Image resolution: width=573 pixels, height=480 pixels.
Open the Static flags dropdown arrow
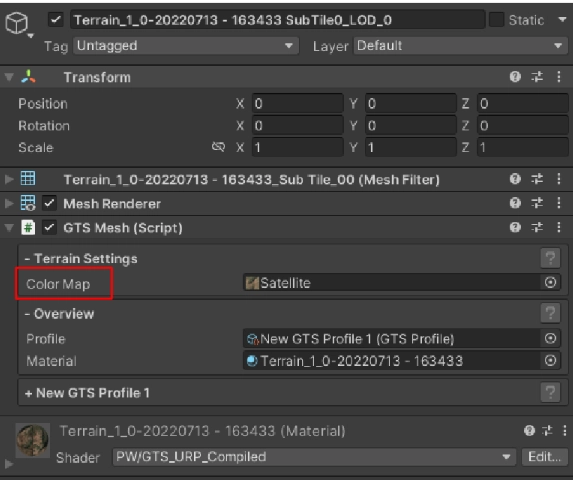point(562,20)
